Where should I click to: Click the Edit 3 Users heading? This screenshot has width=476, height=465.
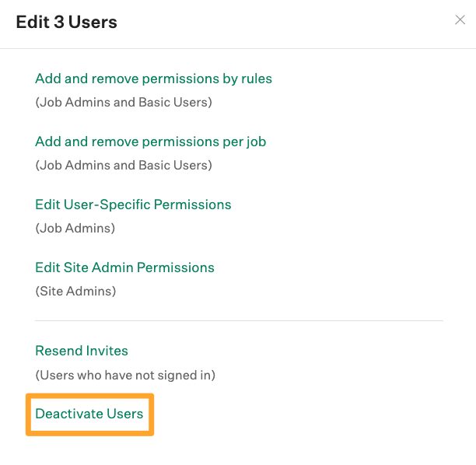(66, 22)
